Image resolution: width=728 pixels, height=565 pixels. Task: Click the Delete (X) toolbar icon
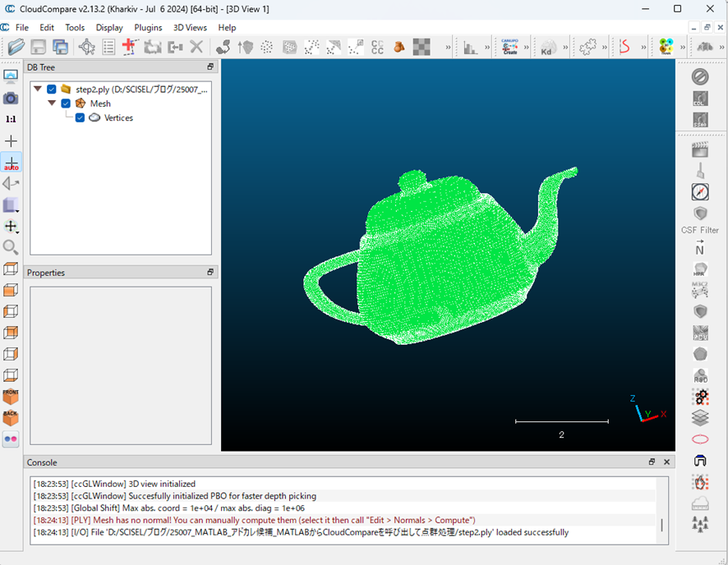coord(196,48)
